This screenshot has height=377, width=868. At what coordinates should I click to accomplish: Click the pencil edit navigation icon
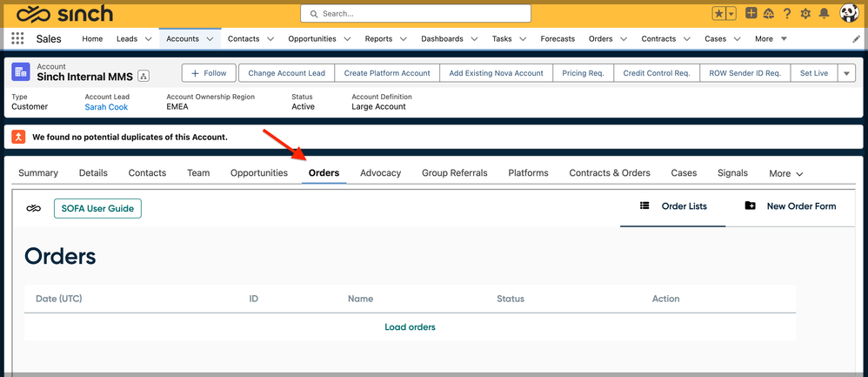click(857, 39)
